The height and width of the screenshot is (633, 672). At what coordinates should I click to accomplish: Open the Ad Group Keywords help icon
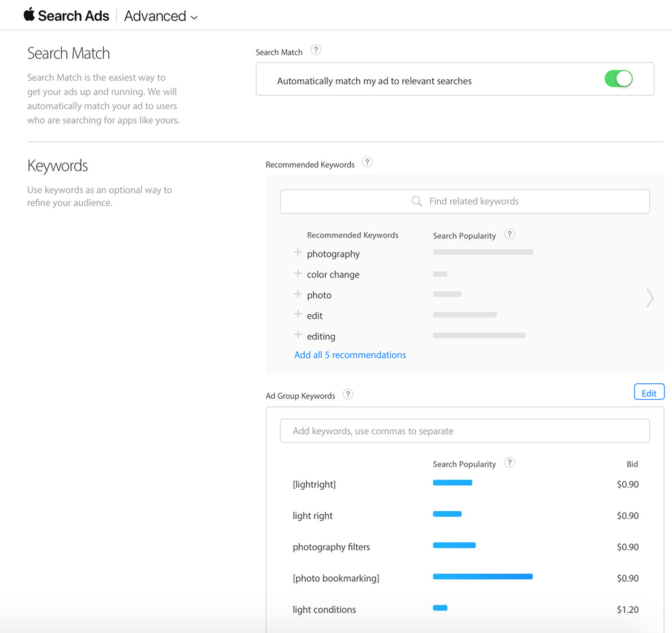[348, 394]
